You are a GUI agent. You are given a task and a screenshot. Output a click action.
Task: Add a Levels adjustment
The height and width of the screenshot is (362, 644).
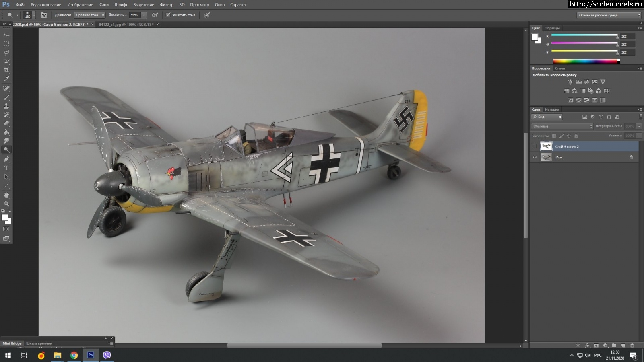[x=578, y=82]
